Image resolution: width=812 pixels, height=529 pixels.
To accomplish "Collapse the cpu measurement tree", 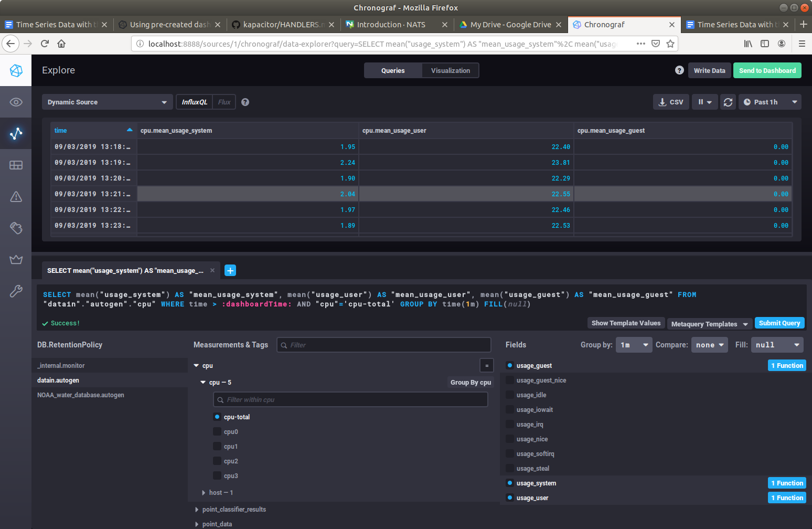I will 197,366.
